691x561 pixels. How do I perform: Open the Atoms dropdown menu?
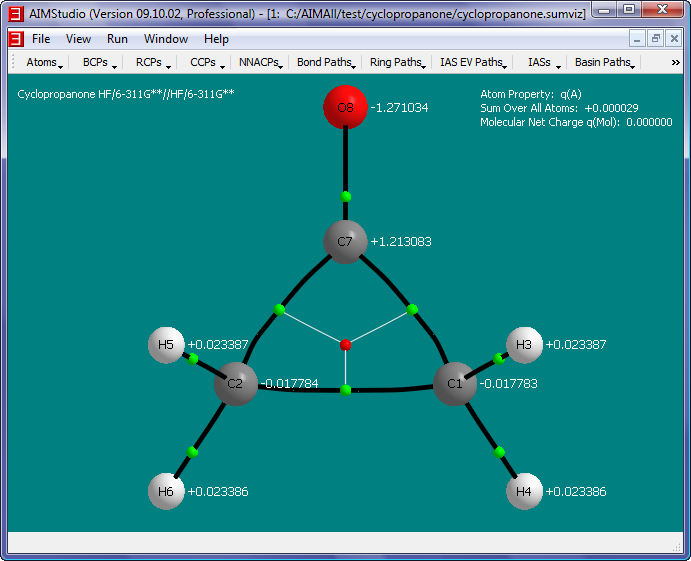click(45, 63)
